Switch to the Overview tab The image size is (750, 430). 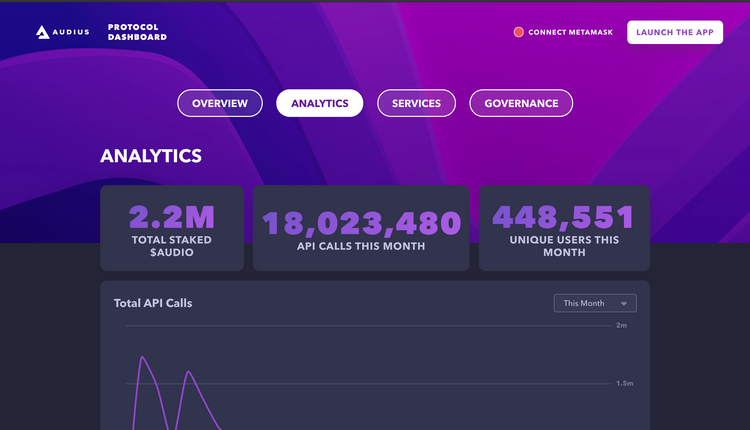click(220, 103)
